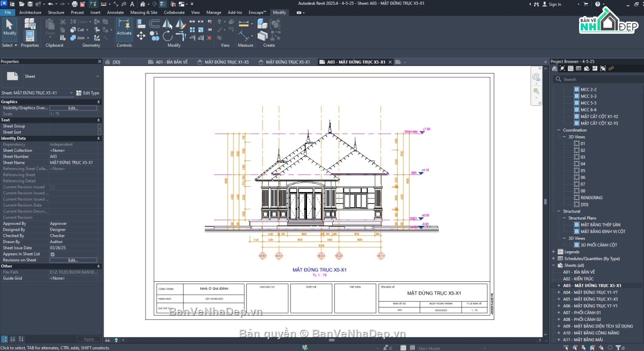644x351 pixels.
Task: Uncheck Appears In Sheet List checkbox
Action: coord(53,254)
